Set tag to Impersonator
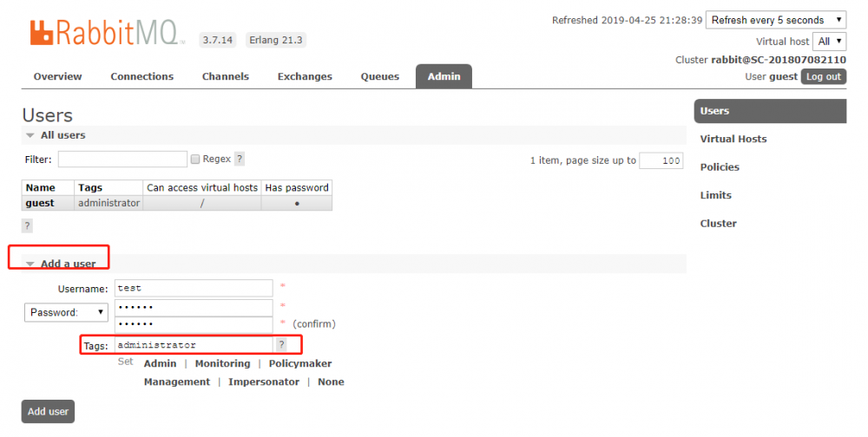The image size is (868, 437). [264, 382]
